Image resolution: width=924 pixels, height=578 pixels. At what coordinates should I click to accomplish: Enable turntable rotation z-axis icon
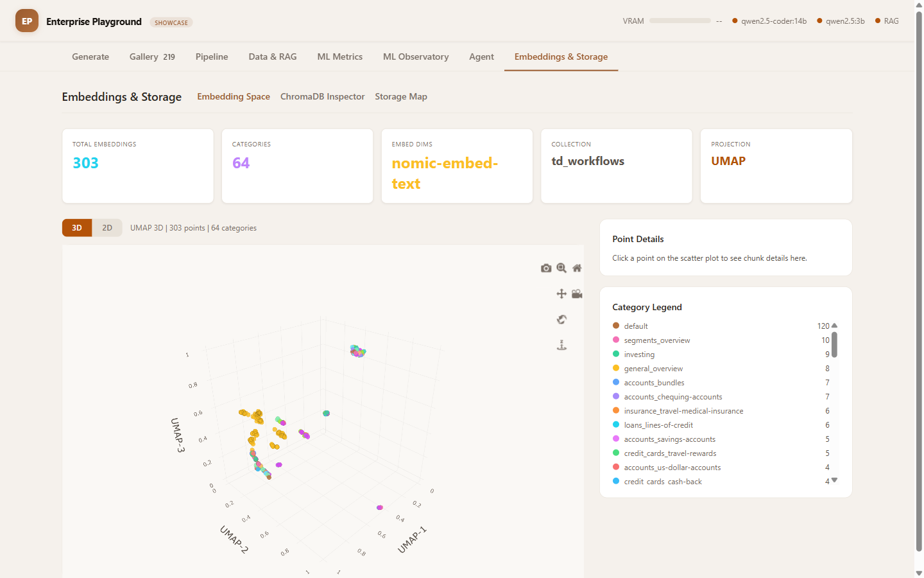[561, 346]
